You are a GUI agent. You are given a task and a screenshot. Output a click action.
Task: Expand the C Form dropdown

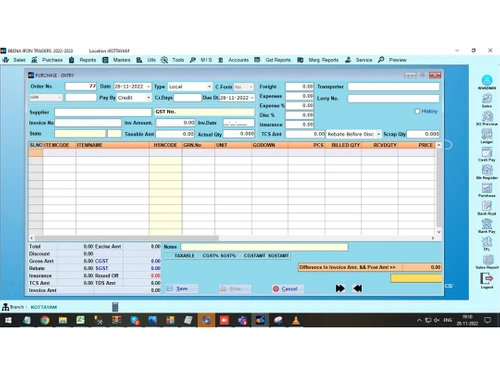click(251, 87)
